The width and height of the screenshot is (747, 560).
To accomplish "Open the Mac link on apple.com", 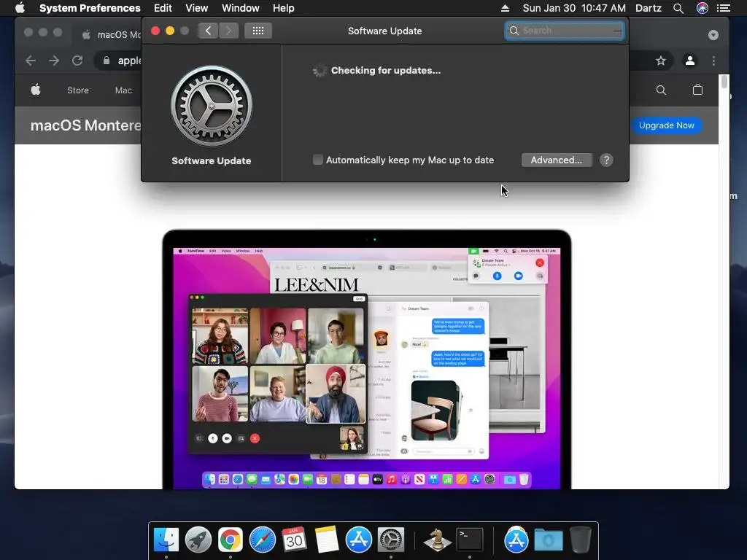I will (123, 90).
